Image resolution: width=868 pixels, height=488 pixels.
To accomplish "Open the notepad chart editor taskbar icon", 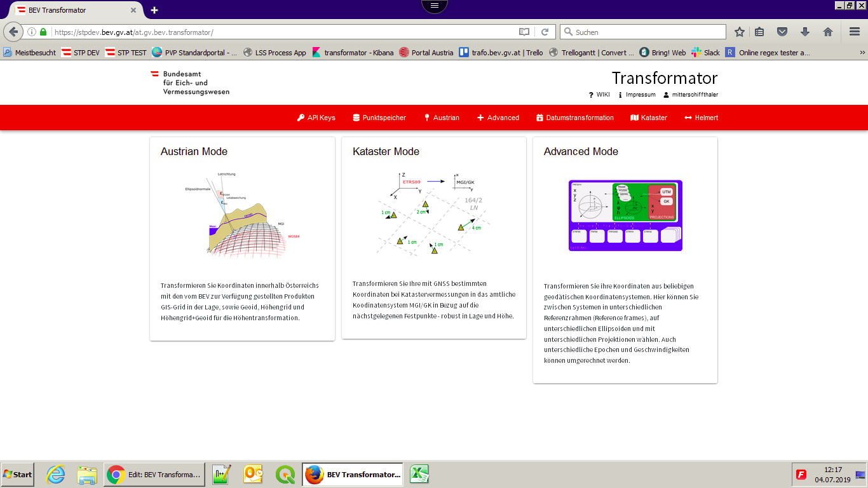I will 222,474.
